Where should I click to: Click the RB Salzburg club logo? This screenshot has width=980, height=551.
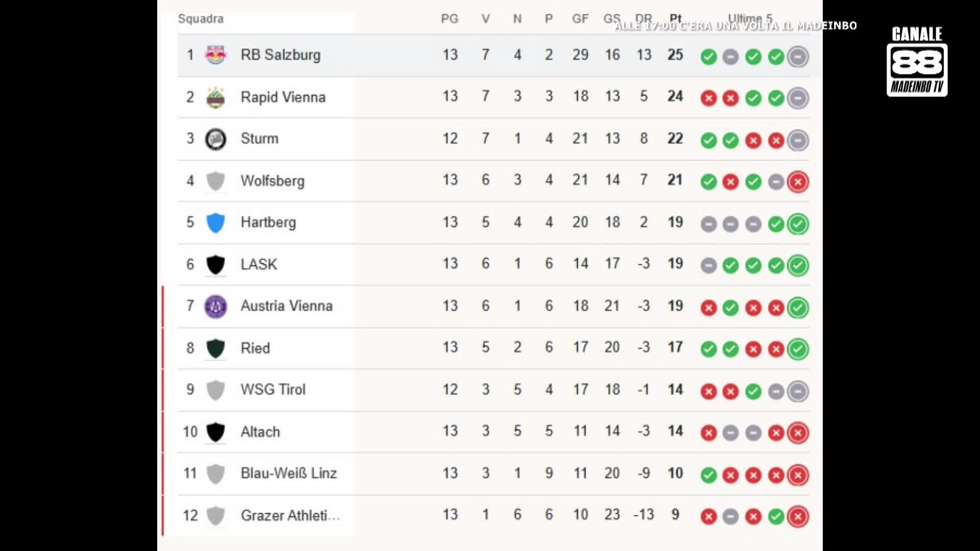tap(215, 55)
